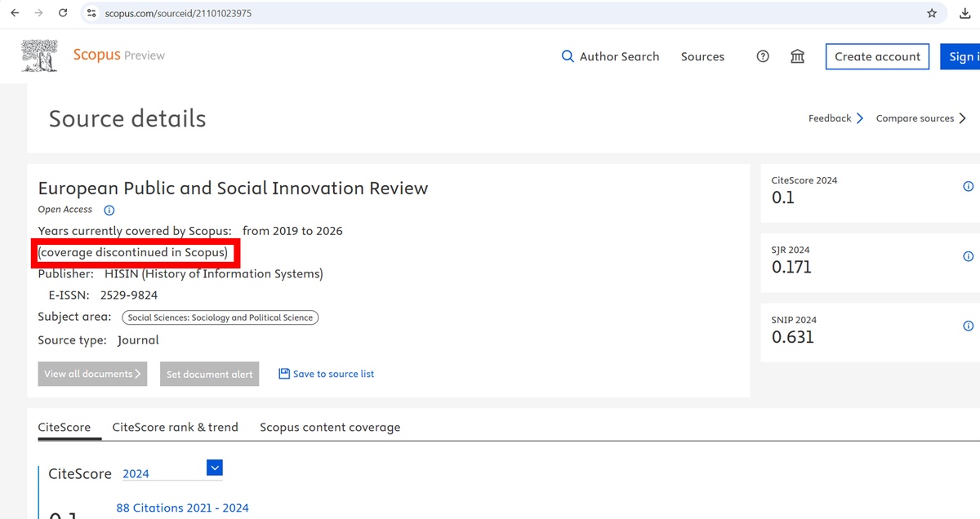Viewport: 980px width, 519px height.
Task: Open SJR 2024 info icon
Action: pos(968,256)
